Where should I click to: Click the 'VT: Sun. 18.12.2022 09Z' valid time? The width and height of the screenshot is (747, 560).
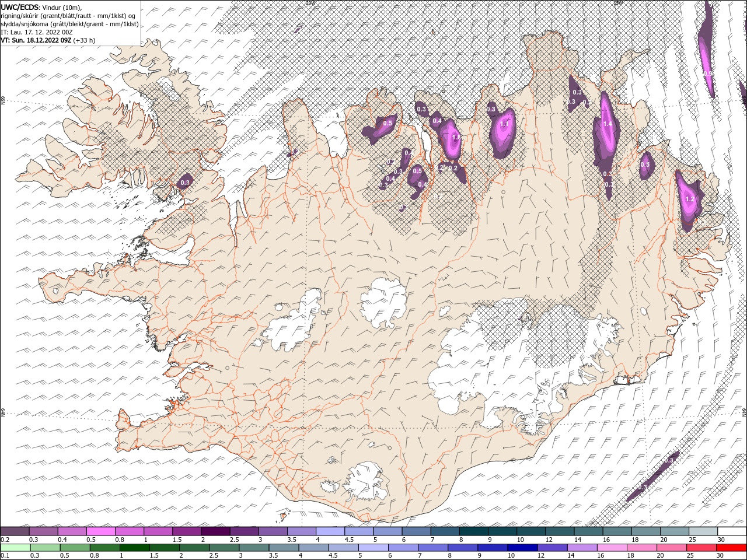tap(36, 40)
